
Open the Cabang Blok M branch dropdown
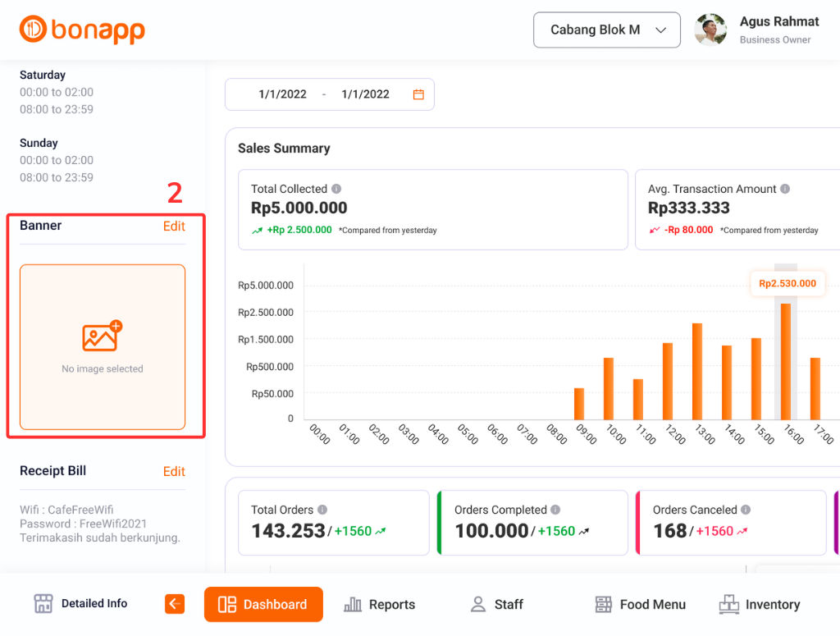click(607, 30)
